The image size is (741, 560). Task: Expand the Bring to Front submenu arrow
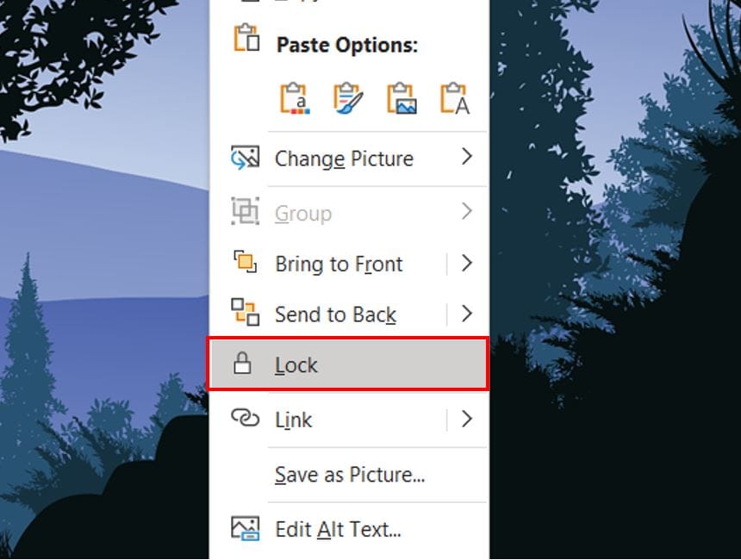coord(467,264)
